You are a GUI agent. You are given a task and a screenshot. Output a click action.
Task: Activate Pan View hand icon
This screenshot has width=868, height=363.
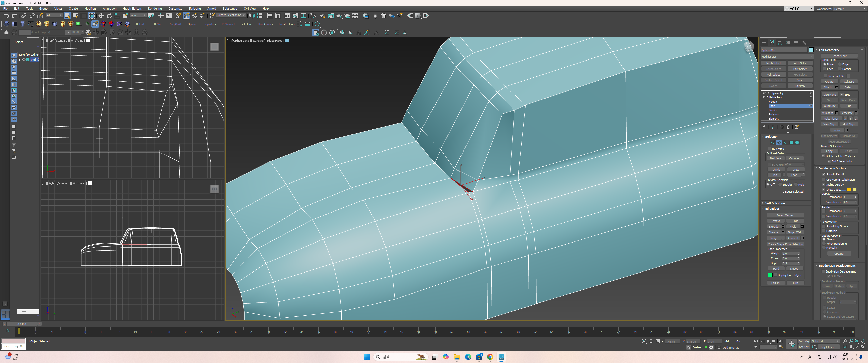click(851, 347)
